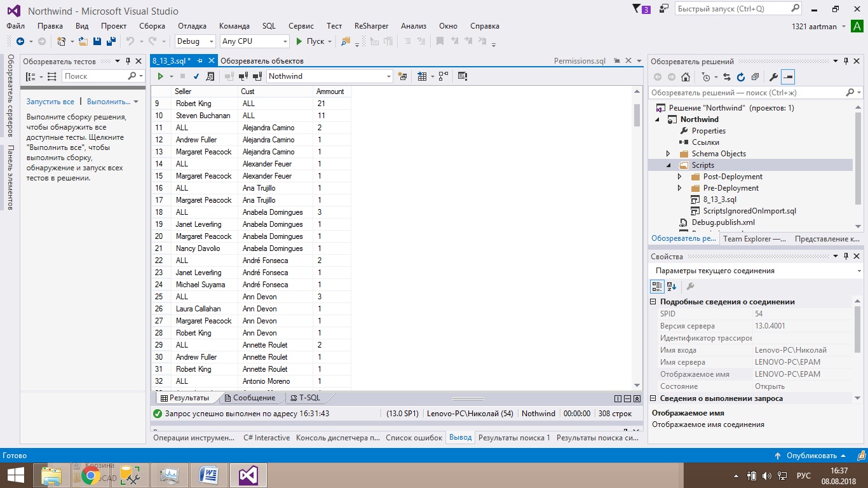
Task: Toggle Preview Selected Items button
Action: coord(788,77)
